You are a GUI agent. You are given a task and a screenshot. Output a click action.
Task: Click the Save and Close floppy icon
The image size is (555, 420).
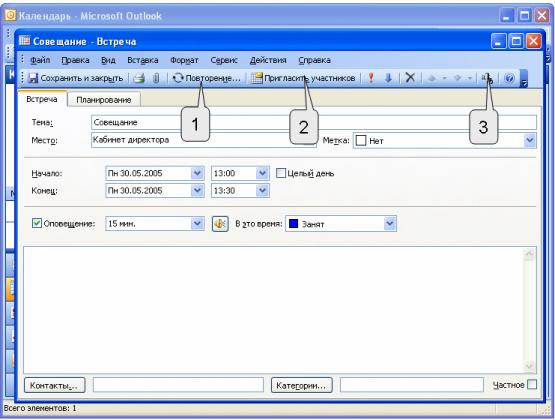[33, 78]
